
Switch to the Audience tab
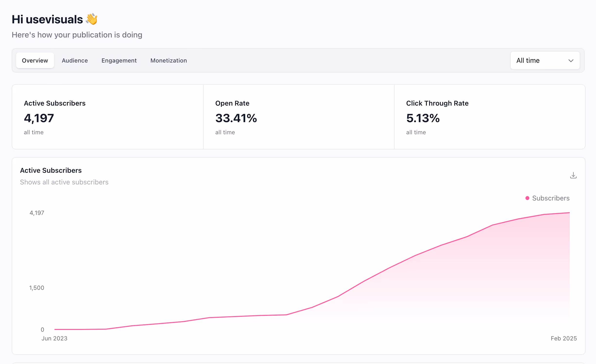(75, 60)
